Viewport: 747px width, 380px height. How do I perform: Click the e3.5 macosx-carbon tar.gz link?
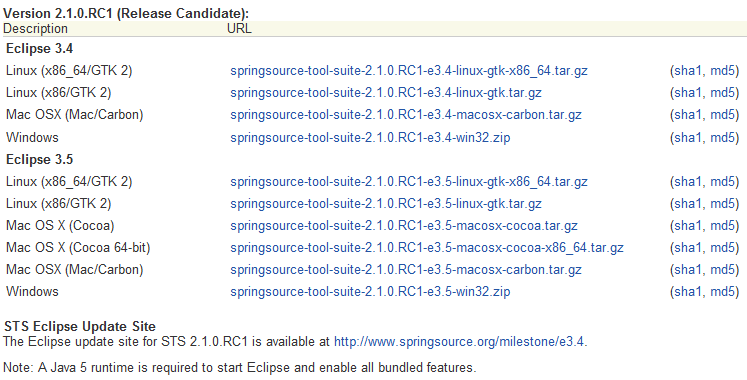(x=406, y=270)
